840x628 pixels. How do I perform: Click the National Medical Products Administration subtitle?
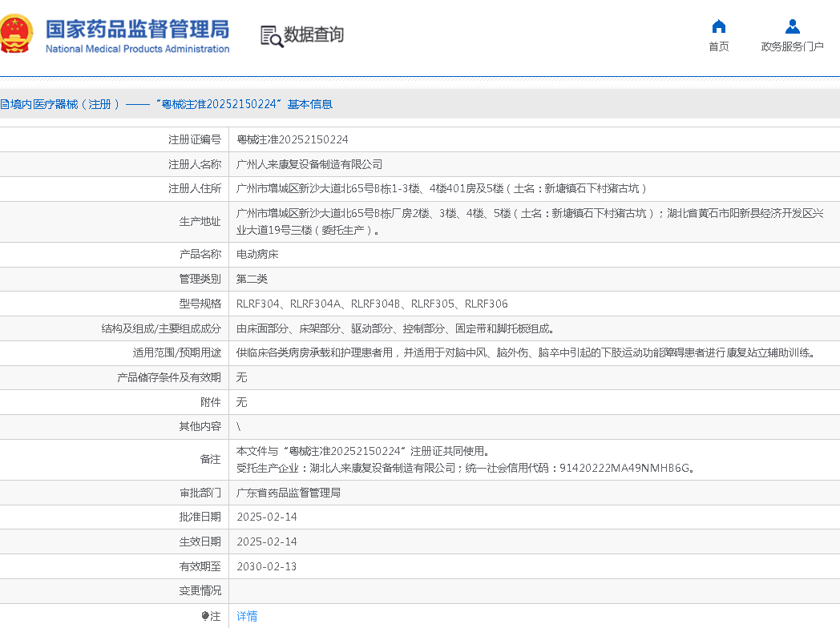pos(137,49)
